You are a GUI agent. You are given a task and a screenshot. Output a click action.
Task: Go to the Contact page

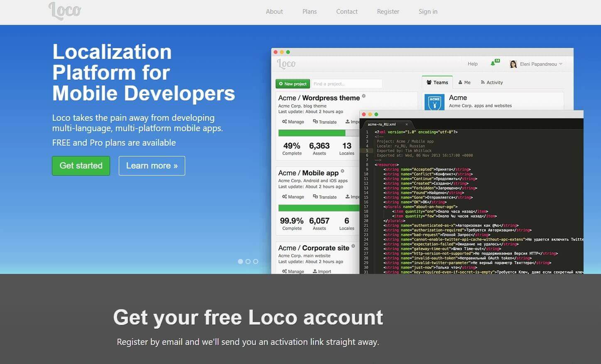pos(347,12)
